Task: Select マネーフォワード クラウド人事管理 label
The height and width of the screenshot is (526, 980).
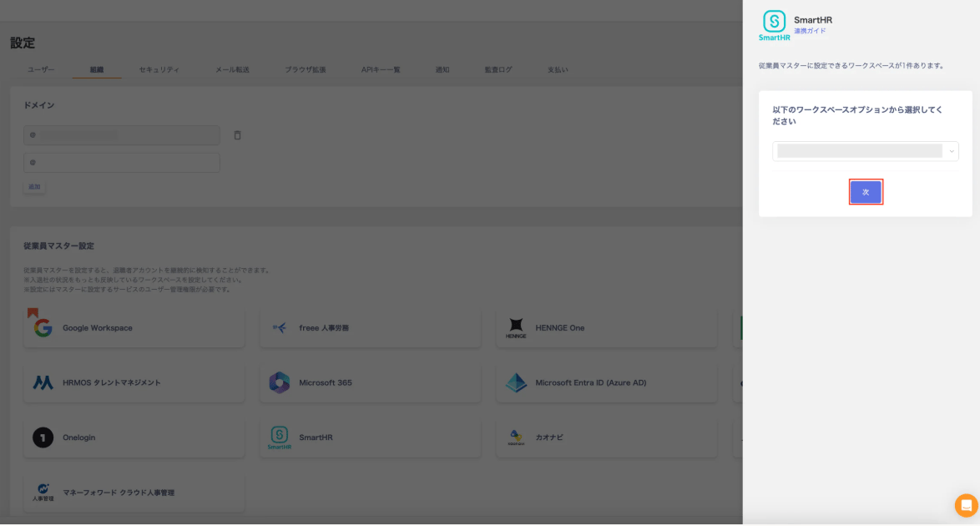Action: point(119,493)
